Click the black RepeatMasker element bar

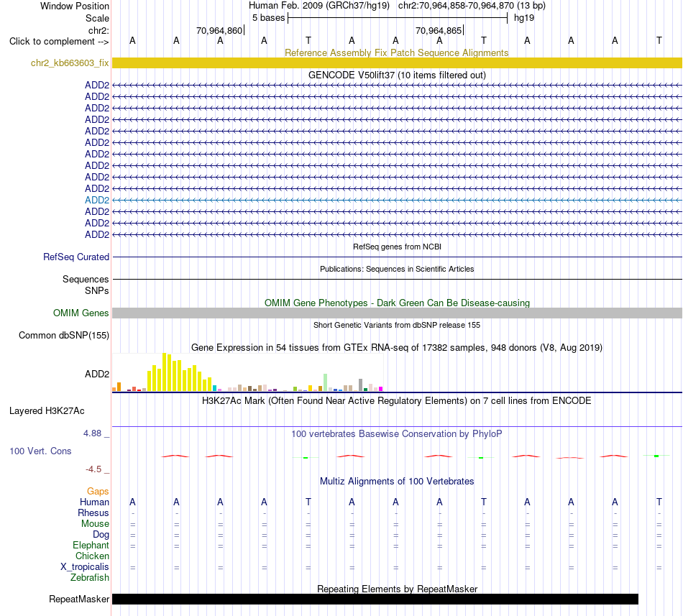(375, 599)
